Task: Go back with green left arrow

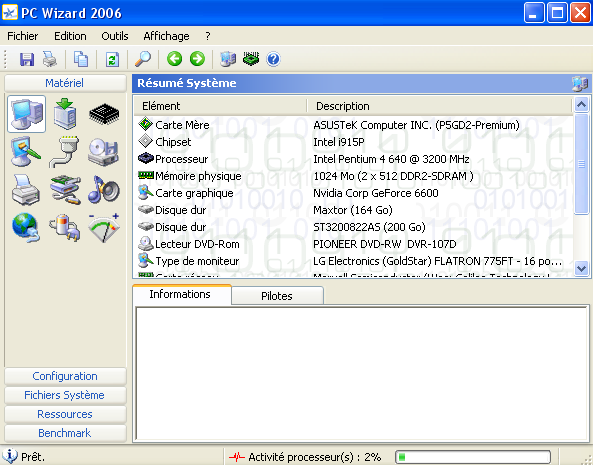Action: 174,59
